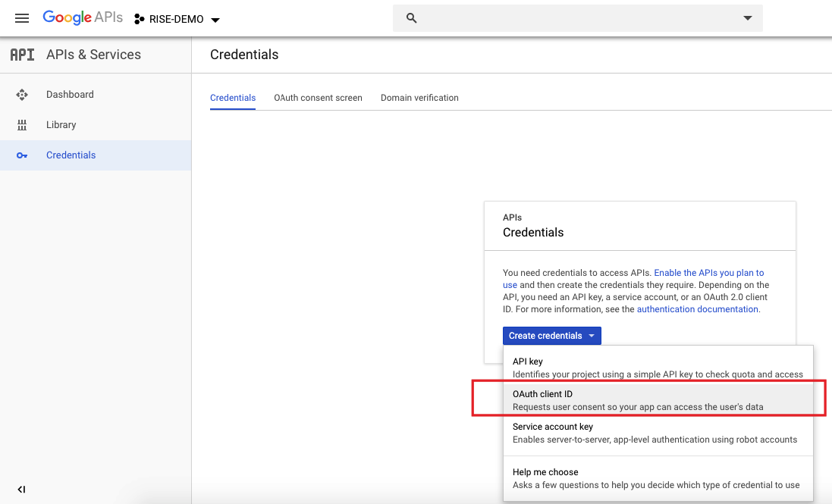Choose OAuth client ID option
Viewport: 832px width, 504px height.
pos(658,400)
